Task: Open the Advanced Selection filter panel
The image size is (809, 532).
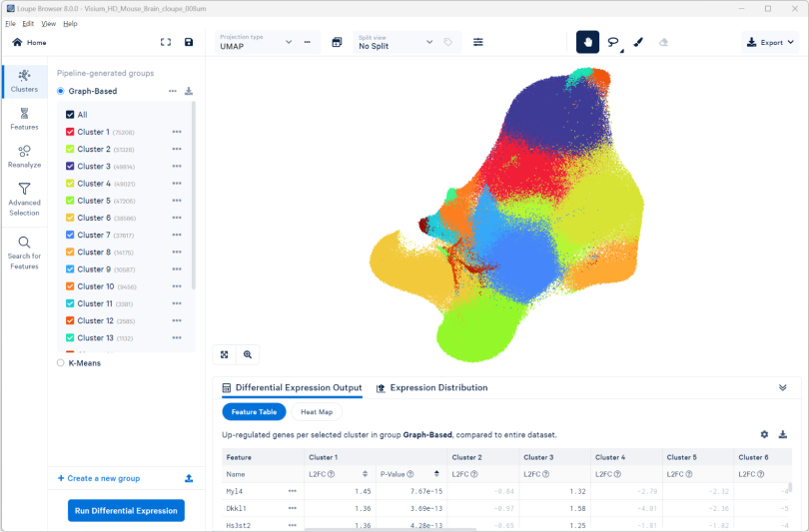Action: tap(24, 199)
